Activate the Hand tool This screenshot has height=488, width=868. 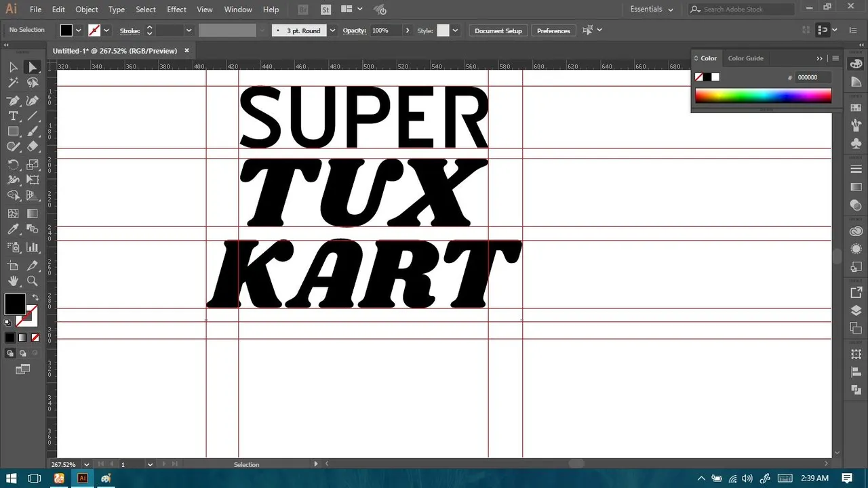point(13,281)
